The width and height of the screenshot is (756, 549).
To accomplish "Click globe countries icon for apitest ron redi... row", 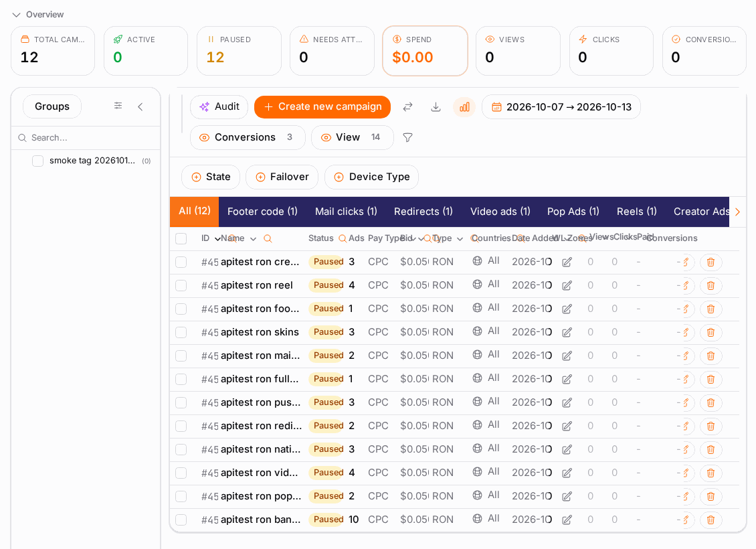I will [x=477, y=425].
